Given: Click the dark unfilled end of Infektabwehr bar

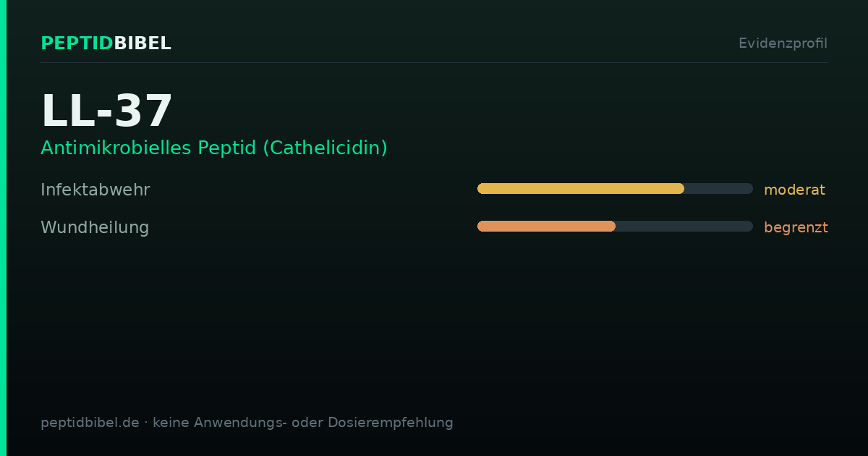Looking at the screenshot, I should [718, 189].
